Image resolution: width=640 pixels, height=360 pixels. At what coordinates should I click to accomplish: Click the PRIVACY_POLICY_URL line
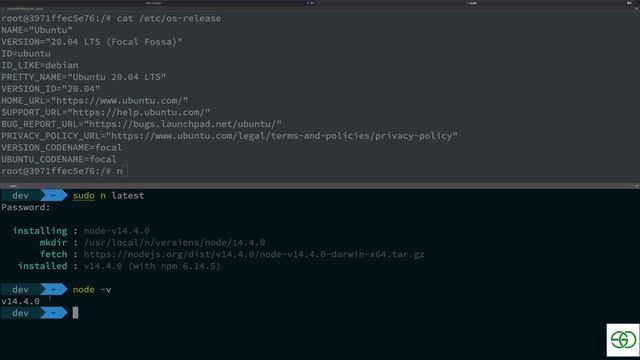pyautogui.click(x=229, y=136)
